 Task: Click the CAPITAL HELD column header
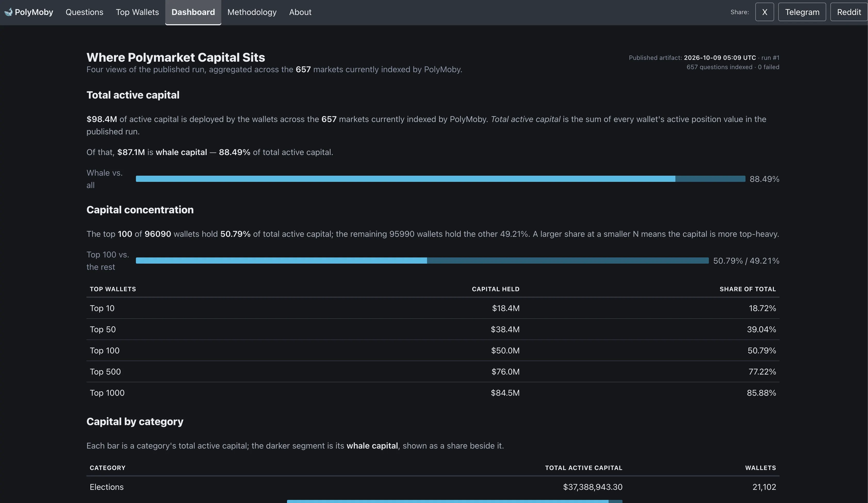tap(495, 289)
